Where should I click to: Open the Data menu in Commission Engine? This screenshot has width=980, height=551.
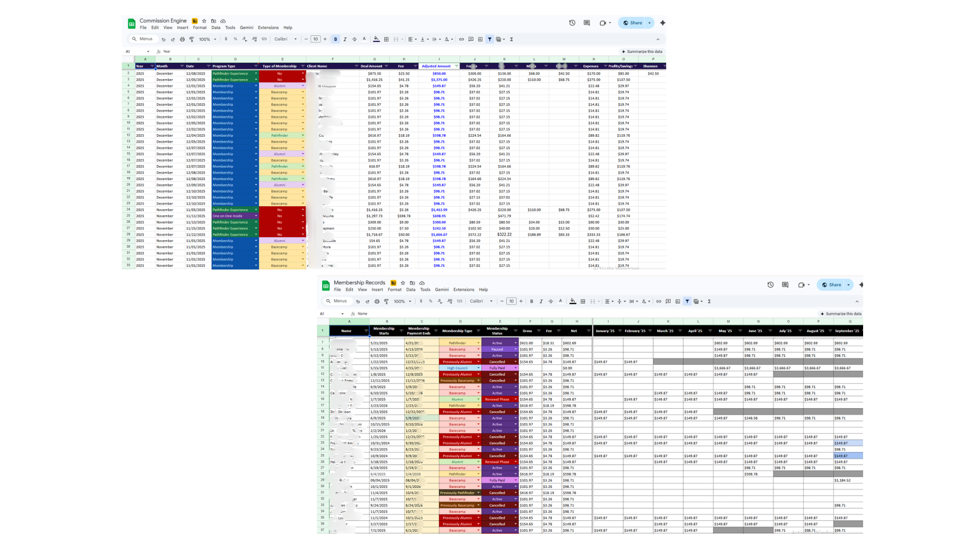pyautogui.click(x=215, y=28)
